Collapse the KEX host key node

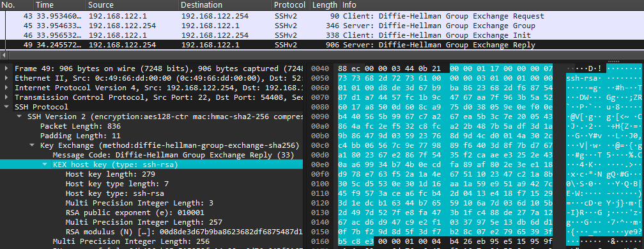click(44, 165)
